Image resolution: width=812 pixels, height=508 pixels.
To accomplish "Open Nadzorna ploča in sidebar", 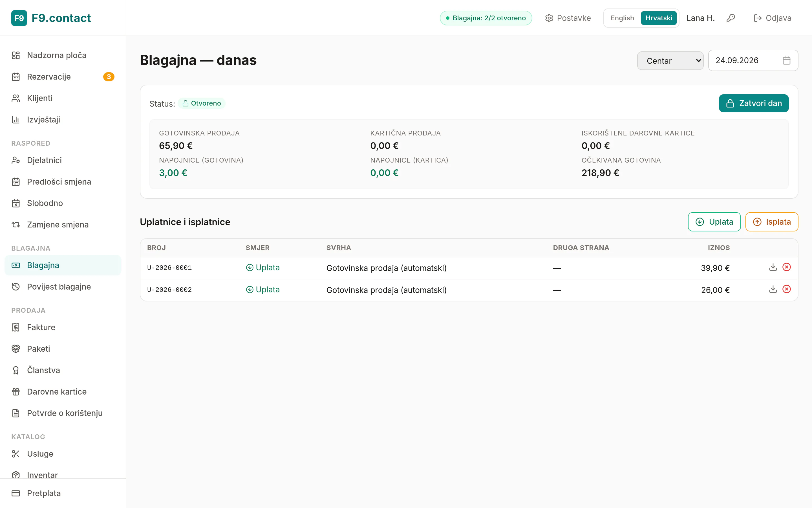I will tap(63, 55).
